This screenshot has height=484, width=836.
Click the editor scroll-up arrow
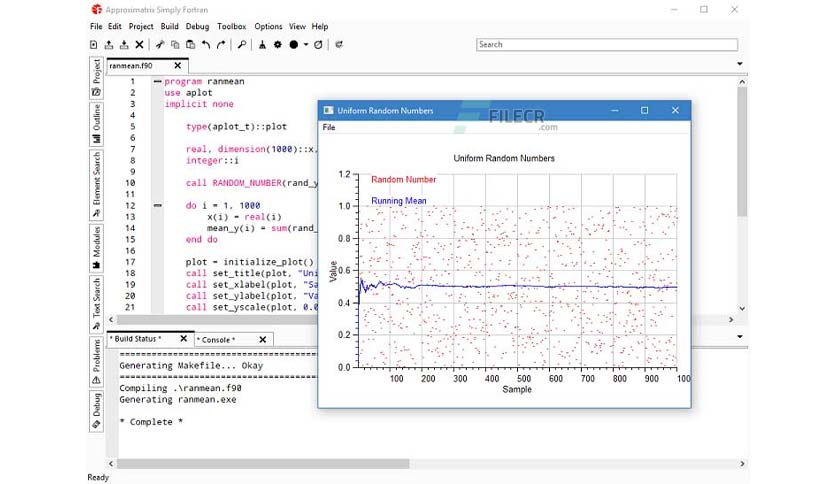(742, 82)
